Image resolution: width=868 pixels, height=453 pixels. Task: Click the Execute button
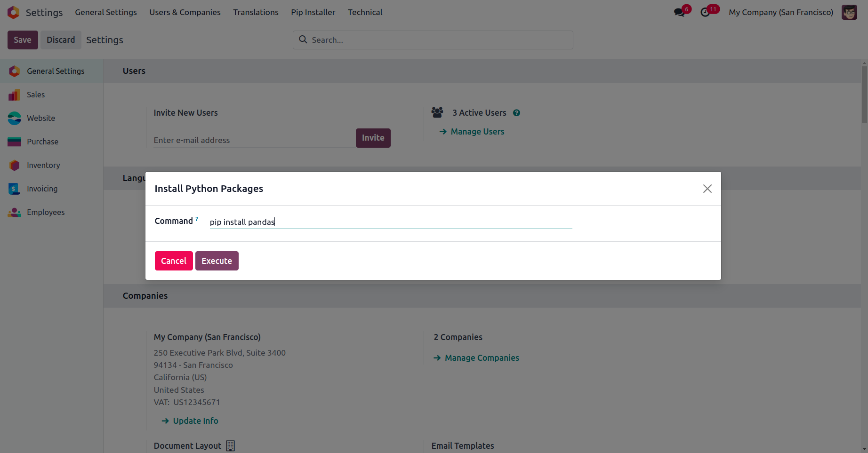coord(217,261)
